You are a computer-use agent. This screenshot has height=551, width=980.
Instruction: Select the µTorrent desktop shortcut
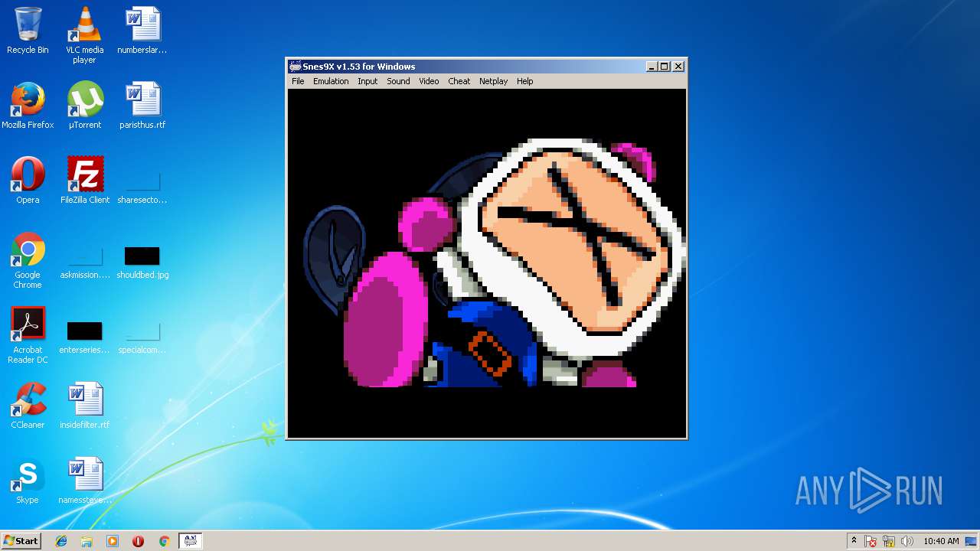tap(85, 106)
